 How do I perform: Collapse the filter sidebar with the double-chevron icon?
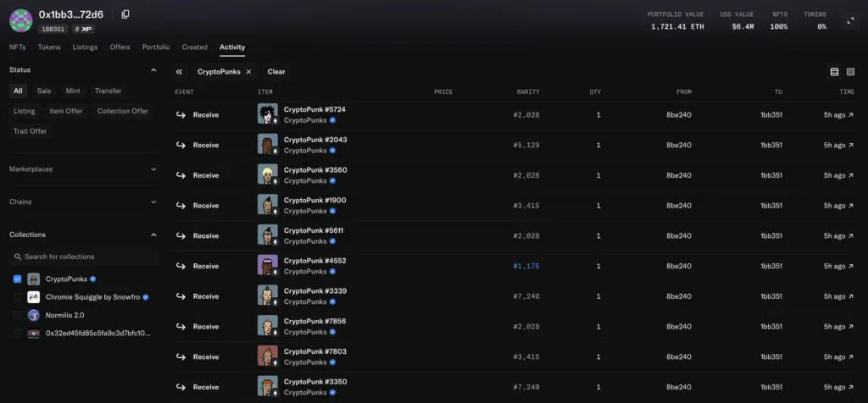[x=179, y=72]
